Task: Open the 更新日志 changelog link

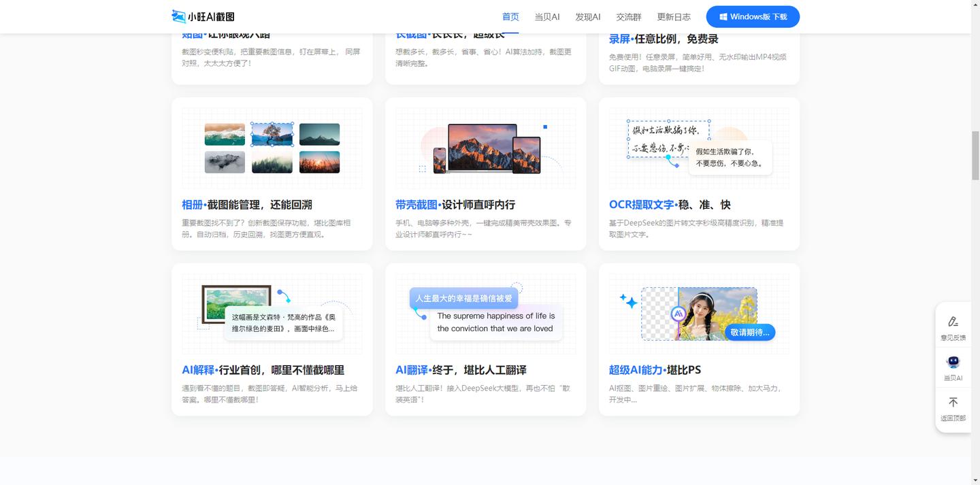Action: [x=674, y=17]
